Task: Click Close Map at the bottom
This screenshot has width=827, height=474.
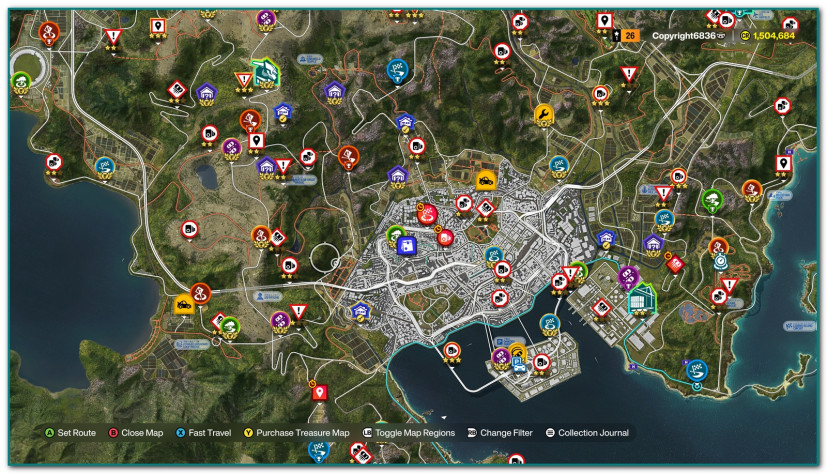Action: tap(136, 433)
